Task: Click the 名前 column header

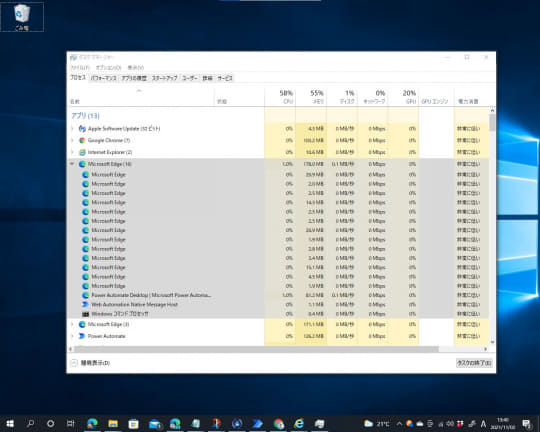Action: coord(141,97)
